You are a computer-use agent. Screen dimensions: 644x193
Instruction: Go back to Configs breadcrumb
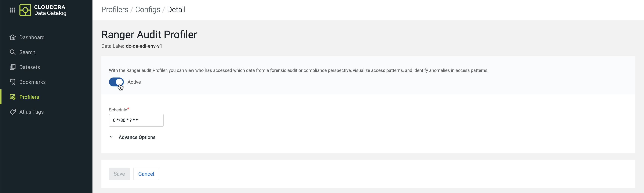[147, 10]
